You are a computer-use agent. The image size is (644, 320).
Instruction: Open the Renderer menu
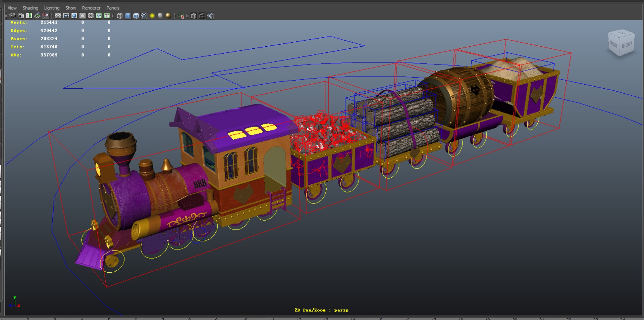[x=91, y=8]
